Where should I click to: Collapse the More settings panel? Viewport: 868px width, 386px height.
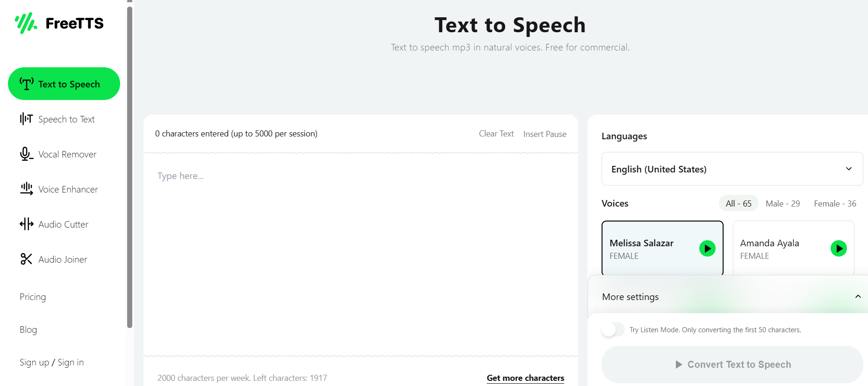(858, 296)
